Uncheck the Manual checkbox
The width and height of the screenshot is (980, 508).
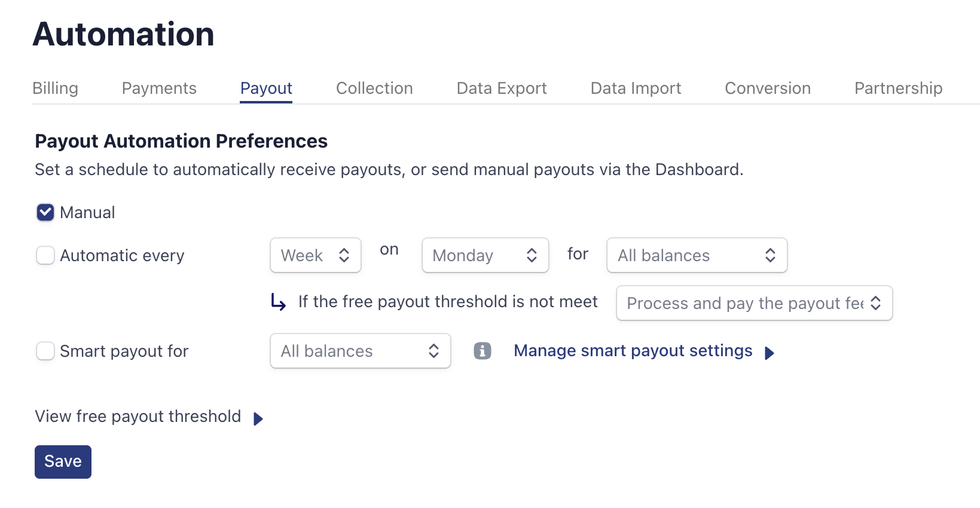[x=45, y=213]
